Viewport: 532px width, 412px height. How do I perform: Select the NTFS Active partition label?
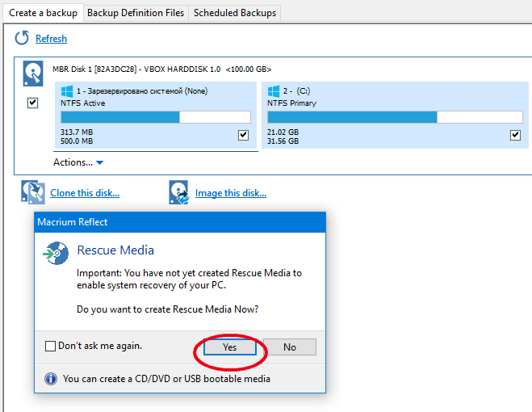click(83, 103)
